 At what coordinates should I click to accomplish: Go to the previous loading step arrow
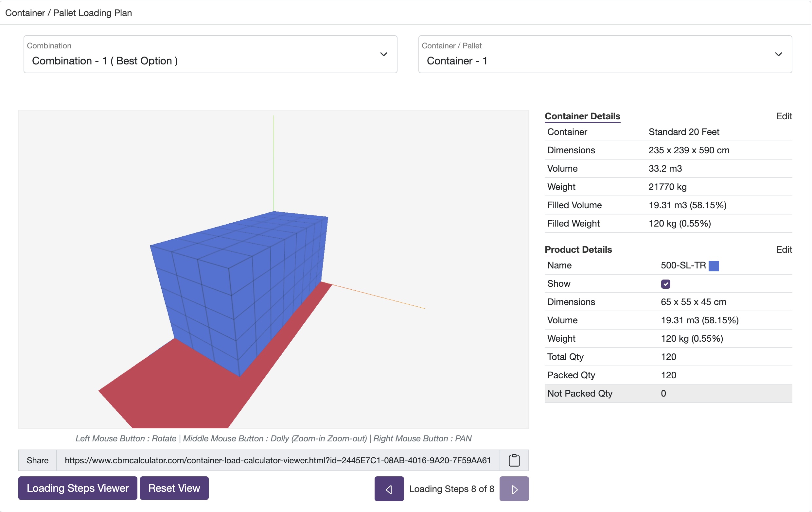click(x=389, y=489)
